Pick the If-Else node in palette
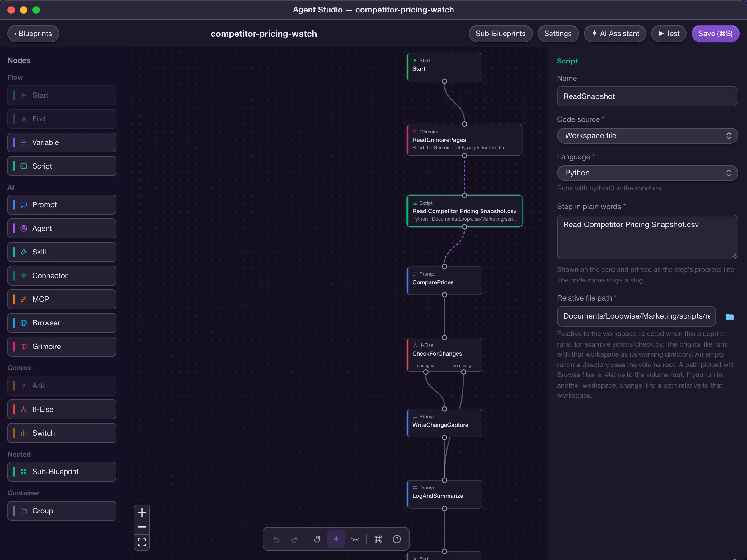The height and width of the screenshot is (560, 747). click(x=62, y=409)
